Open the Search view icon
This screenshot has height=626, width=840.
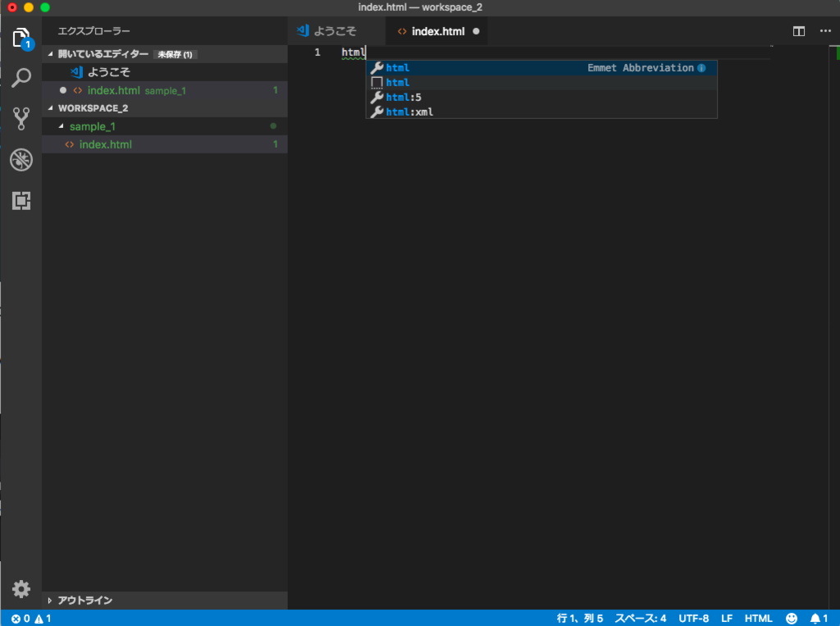point(21,78)
